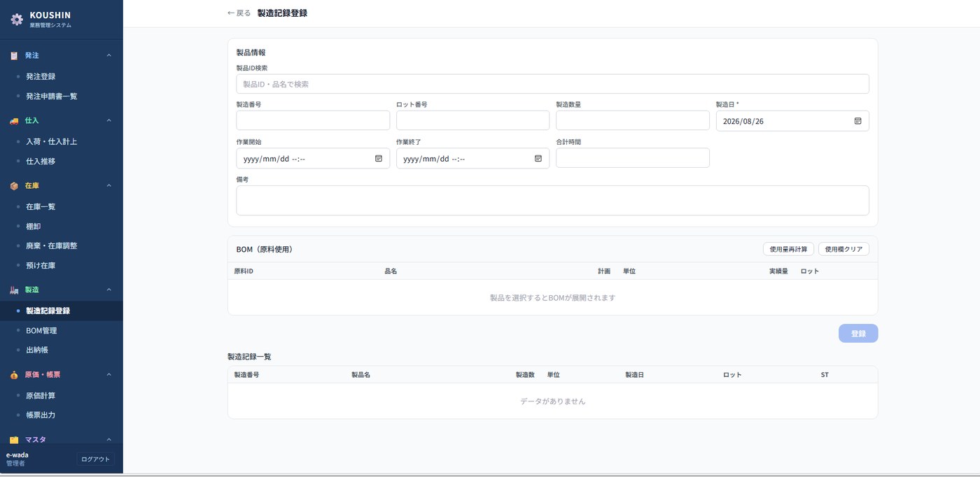Viewport: 980px width, 477px height.
Task: Click the 仕入 truck icon
Action: (14, 120)
